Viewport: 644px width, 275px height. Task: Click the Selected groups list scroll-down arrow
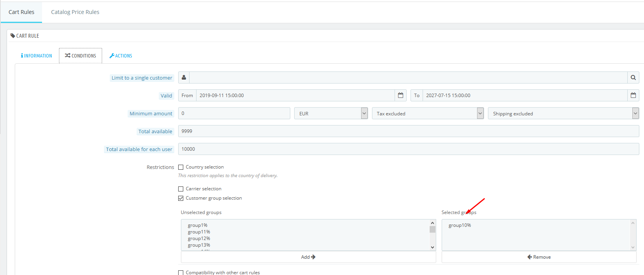[x=633, y=247]
